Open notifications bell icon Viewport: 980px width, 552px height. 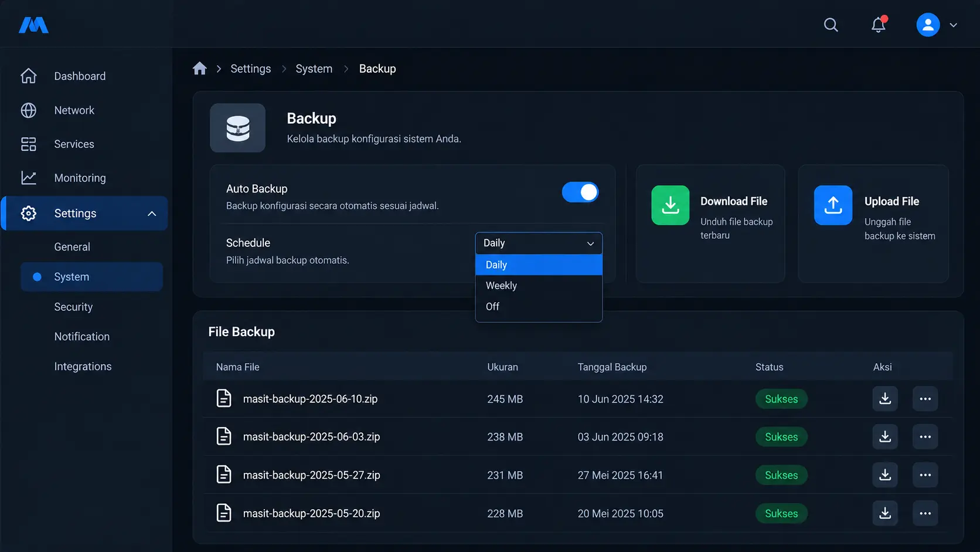pyautogui.click(x=878, y=25)
